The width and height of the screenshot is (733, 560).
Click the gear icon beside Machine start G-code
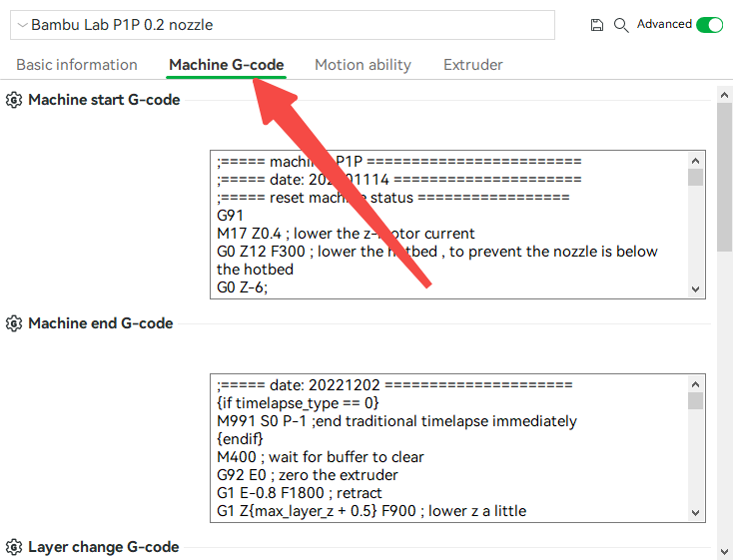coord(14,100)
